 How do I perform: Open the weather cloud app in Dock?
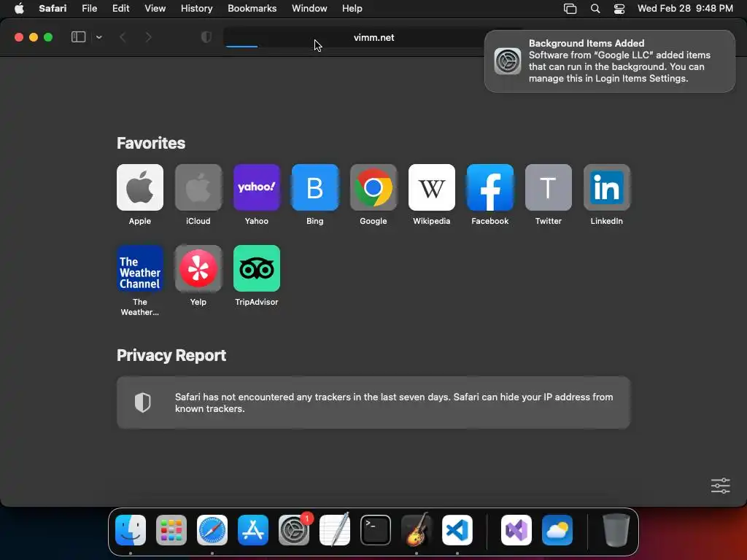pyautogui.click(x=557, y=530)
